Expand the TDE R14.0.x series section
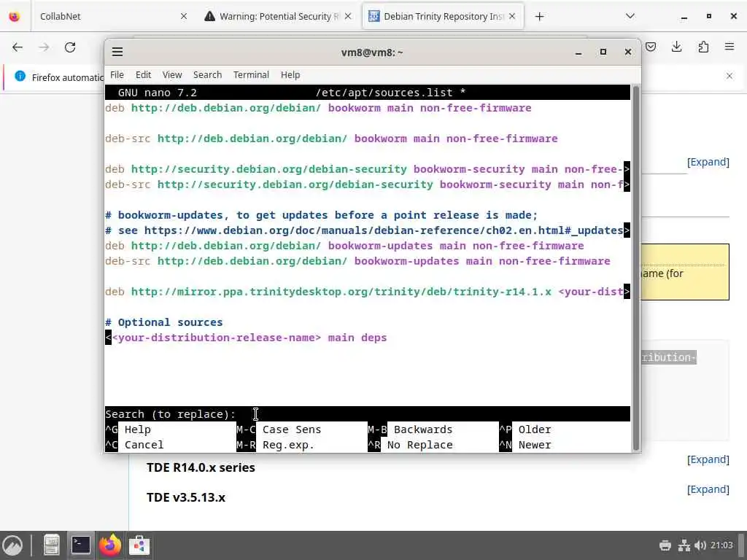This screenshot has height=560, width=747. pos(708,459)
